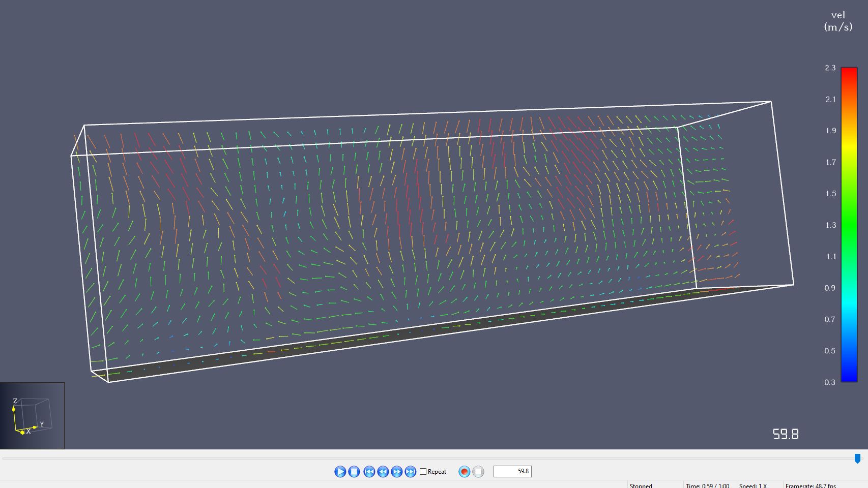Jump to the last frame
Image resolution: width=868 pixels, height=488 pixels.
pyautogui.click(x=410, y=471)
